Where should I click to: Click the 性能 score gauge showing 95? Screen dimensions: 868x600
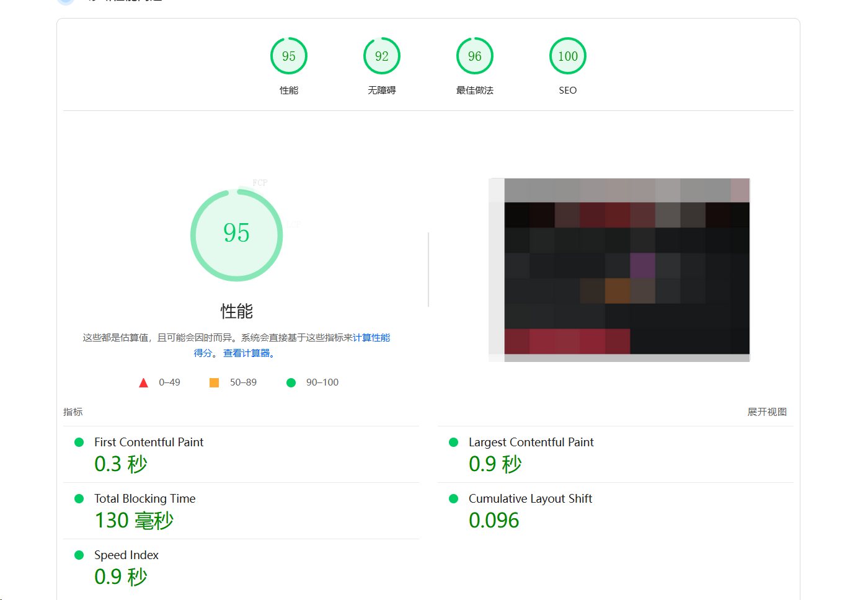point(289,56)
